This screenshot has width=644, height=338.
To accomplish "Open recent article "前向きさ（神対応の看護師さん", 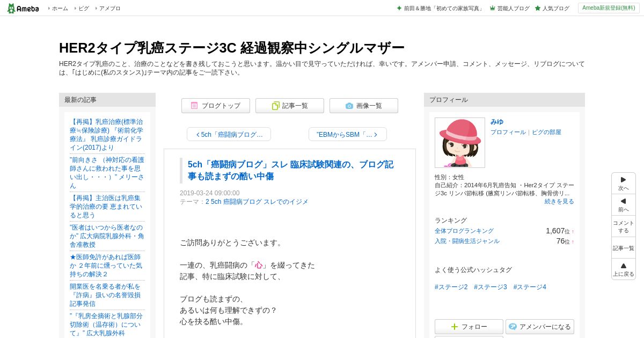I will click(106, 173).
